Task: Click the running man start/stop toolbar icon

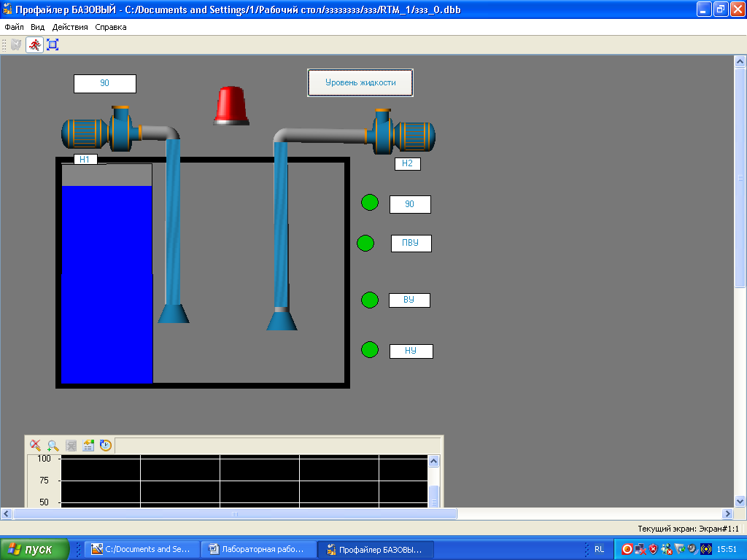Action: tap(34, 44)
